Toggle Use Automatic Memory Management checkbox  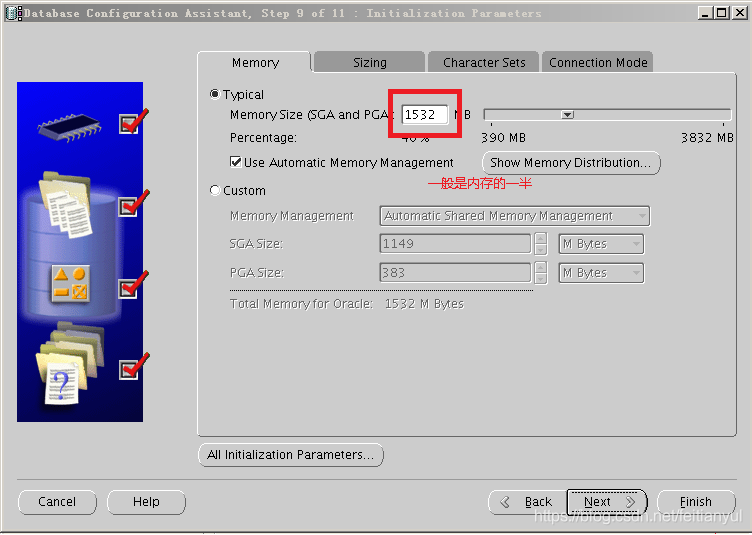pos(235,162)
